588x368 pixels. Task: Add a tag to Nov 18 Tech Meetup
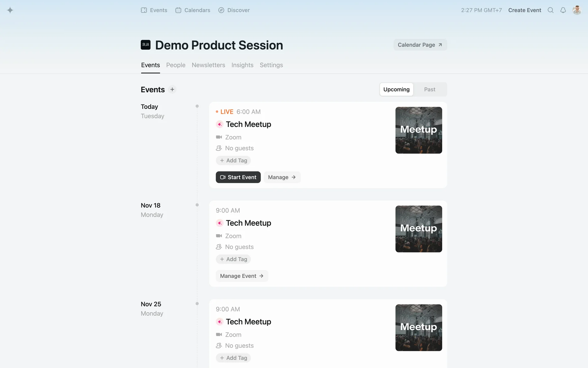click(233, 259)
